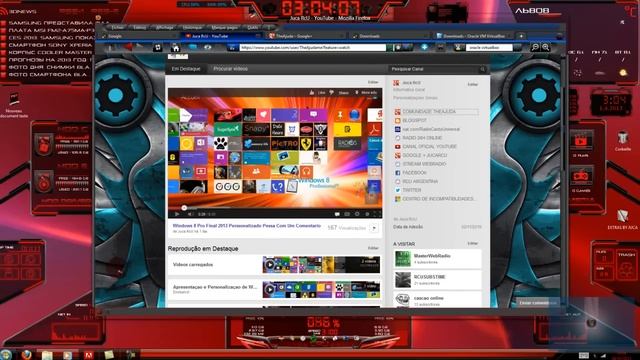Open the cascao online channel card
The image size is (640, 360).
[x=437, y=300]
